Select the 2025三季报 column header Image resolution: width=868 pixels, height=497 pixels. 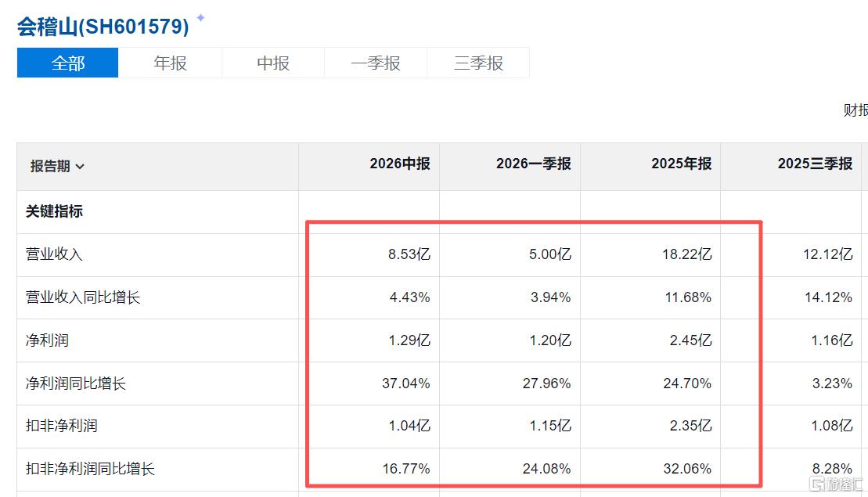[x=815, y=164]
